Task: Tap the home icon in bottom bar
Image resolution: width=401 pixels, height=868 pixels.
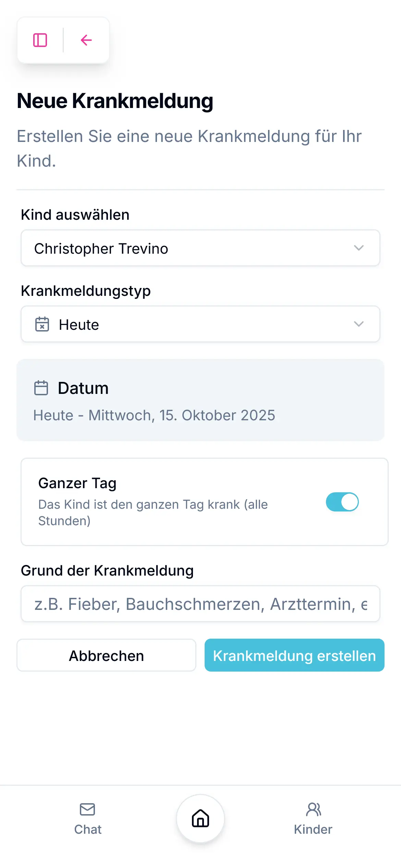Action: [200, 818]
